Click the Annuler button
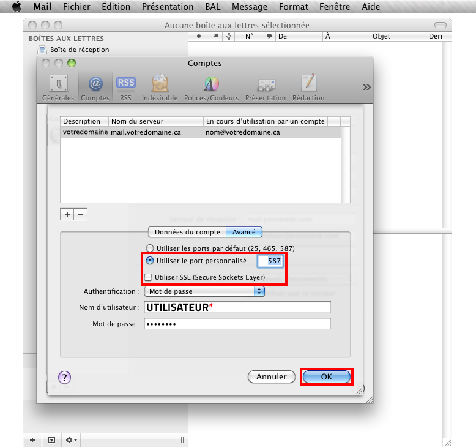 (x=272, y=376)
